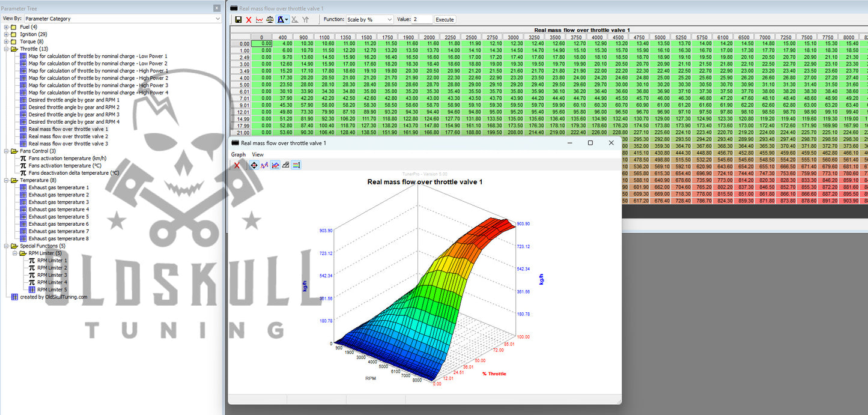Toggle the rainbow color bands icon
The width and height of the screenshot is (868, 415).
[296, 165]
